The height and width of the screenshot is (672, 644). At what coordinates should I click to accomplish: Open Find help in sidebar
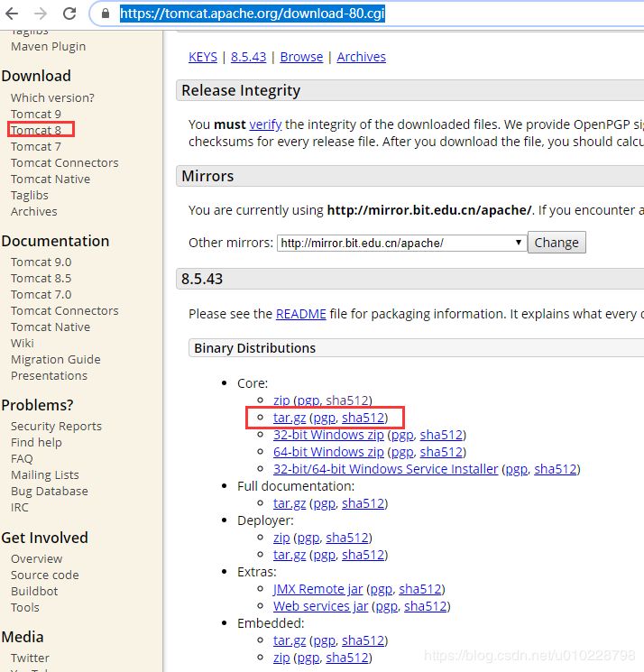36,443
